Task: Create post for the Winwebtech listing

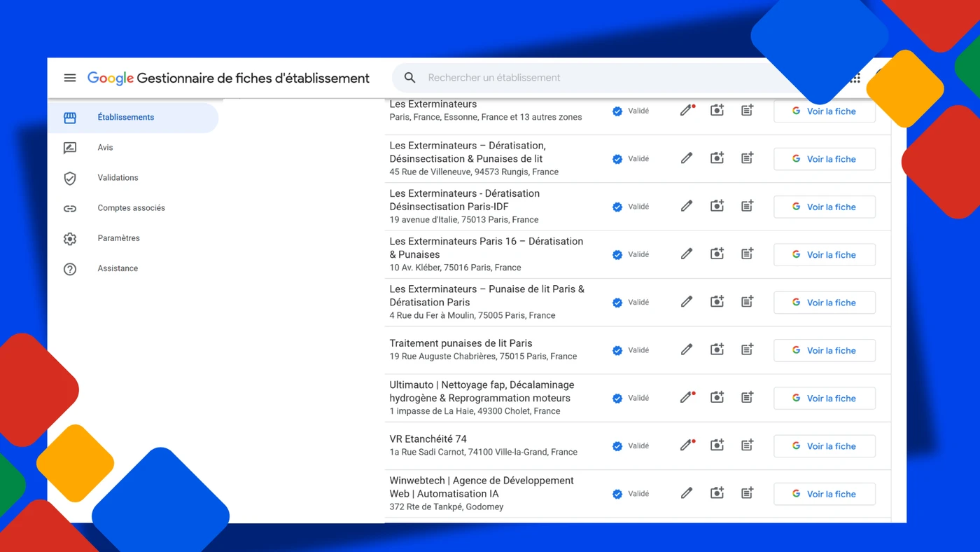Action: (747, 493)
